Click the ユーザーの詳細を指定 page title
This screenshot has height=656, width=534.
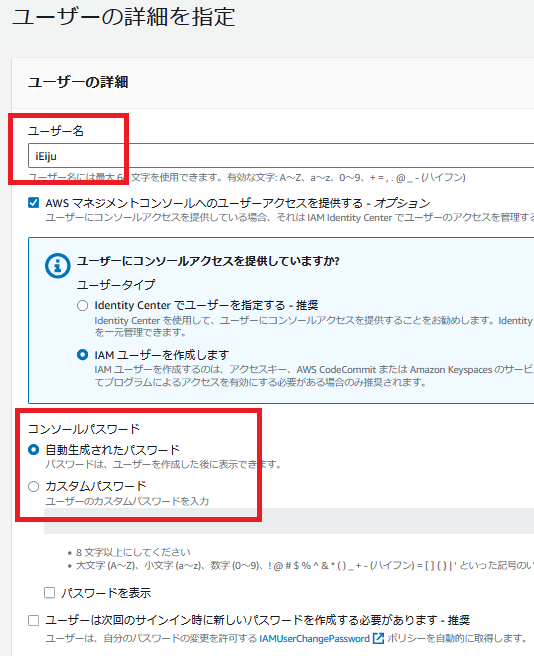tap(124, 17)
